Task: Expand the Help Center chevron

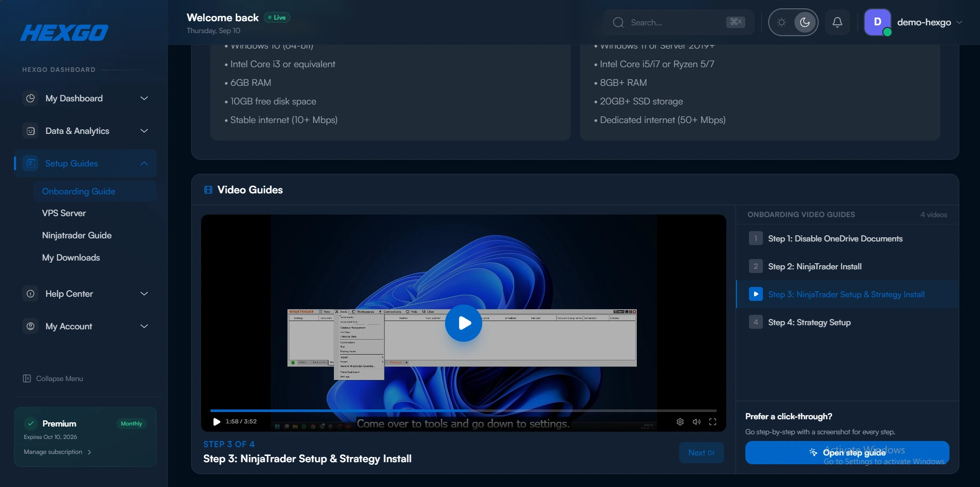Action: click(x=144, y=294)
